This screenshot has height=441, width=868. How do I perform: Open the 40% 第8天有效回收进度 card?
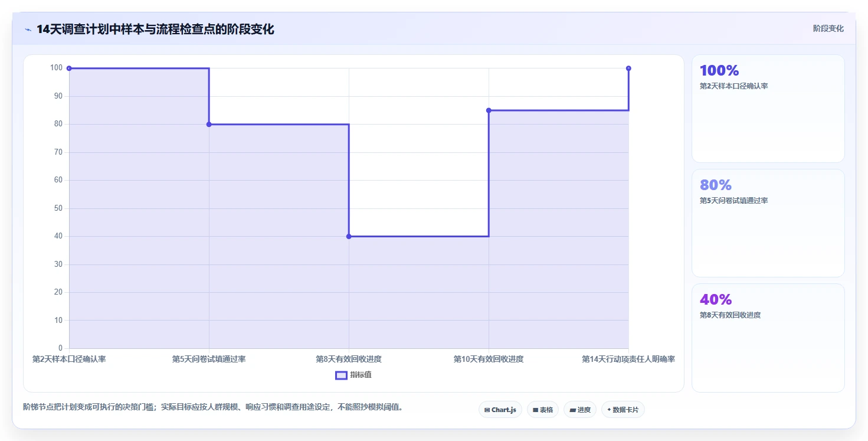click(768, 338)
